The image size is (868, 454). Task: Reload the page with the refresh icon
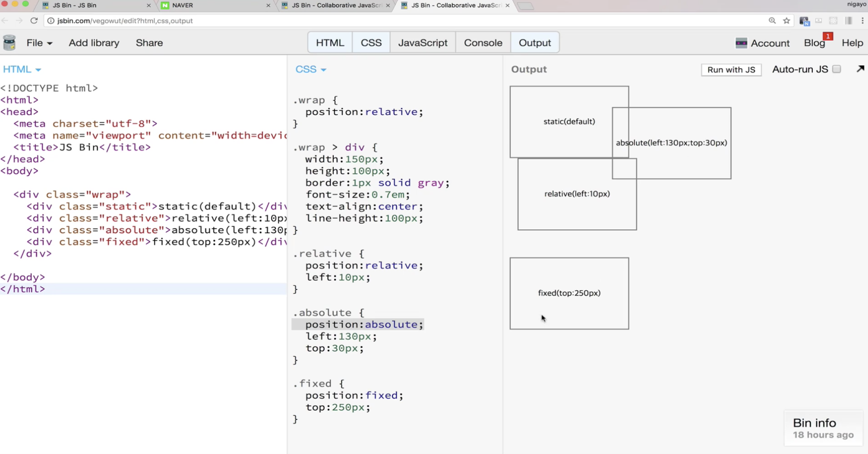34,21
